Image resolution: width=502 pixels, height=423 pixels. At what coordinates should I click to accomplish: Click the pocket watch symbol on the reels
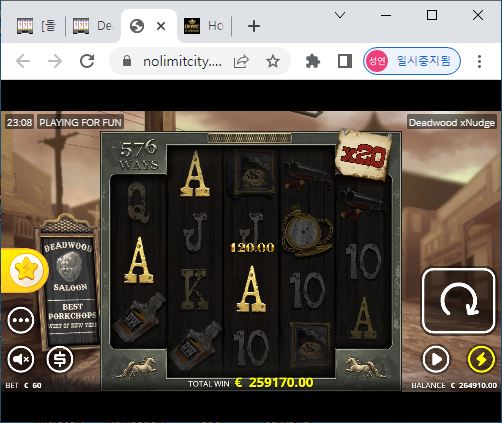[x=307, y=231]
